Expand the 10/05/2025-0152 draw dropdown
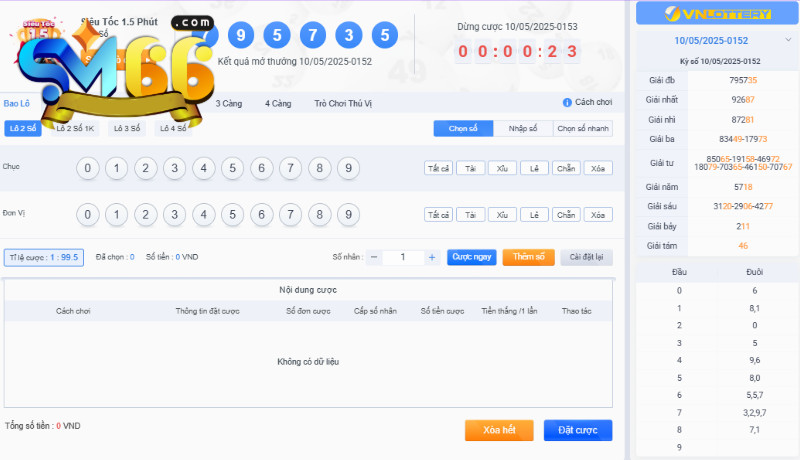The height and width of the screenshot is (460, 800). click(x=788, y=40)
